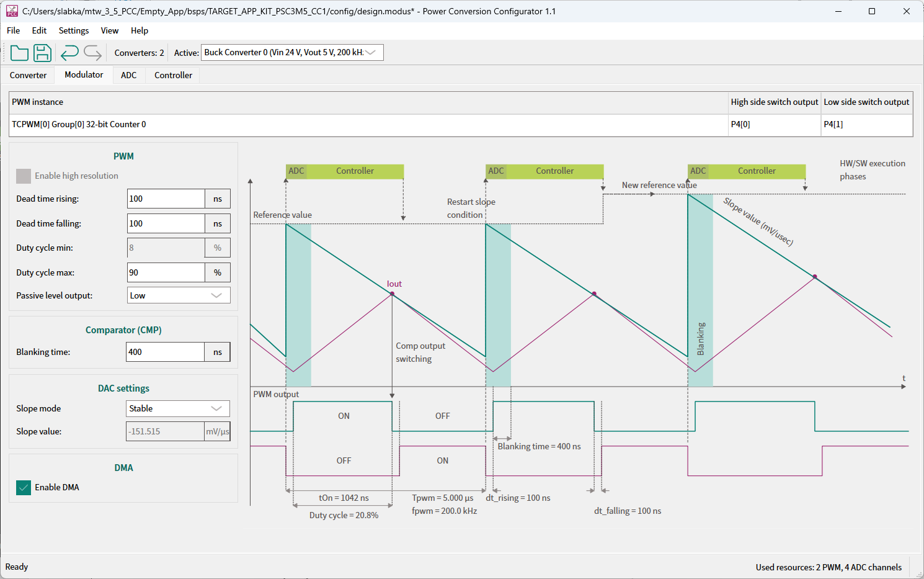The width and height of the screenshot is (924, 579).
Task: Click the Blanking time input field
Action: 165,352
